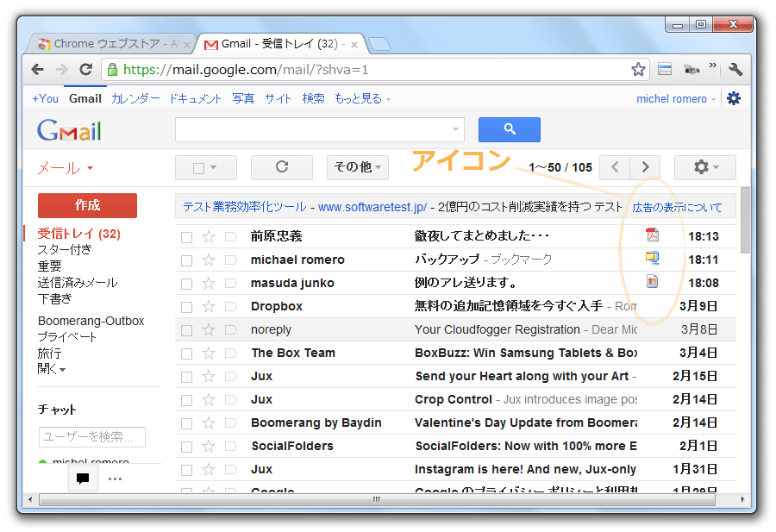Bookmark page with the star icon
Screen dimensions: 776x532
pos(638,69)
